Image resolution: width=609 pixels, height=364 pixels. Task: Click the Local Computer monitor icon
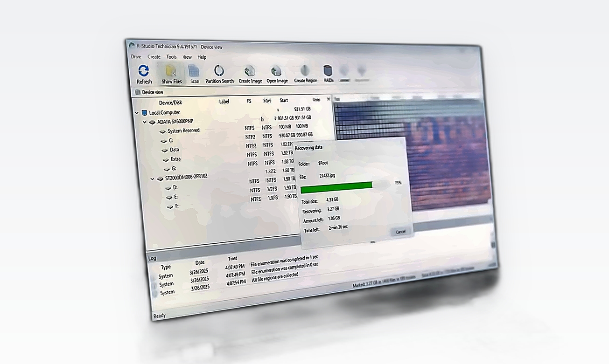pyautogui.click(x=144, y=113)
